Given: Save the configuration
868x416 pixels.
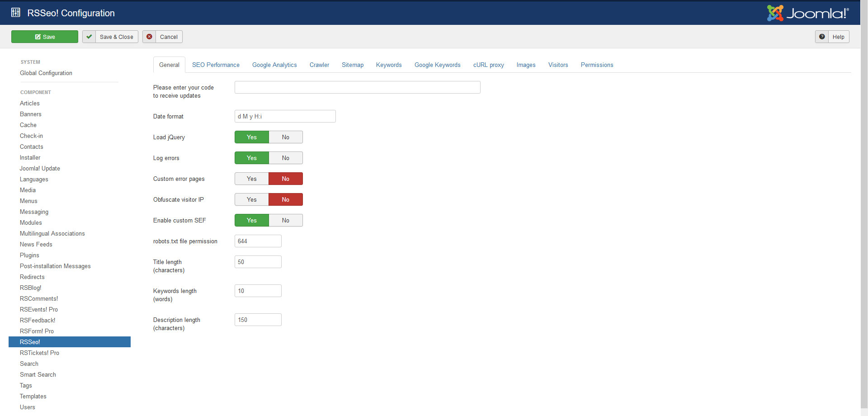Looking at the screenshot, I should pyautogui.click(x=45, y=37).
